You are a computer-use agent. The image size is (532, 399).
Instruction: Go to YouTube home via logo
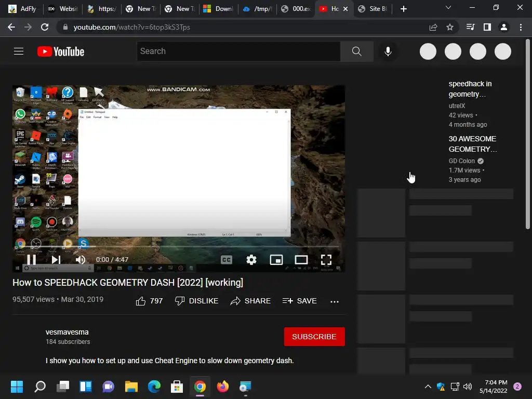[61, 51]
